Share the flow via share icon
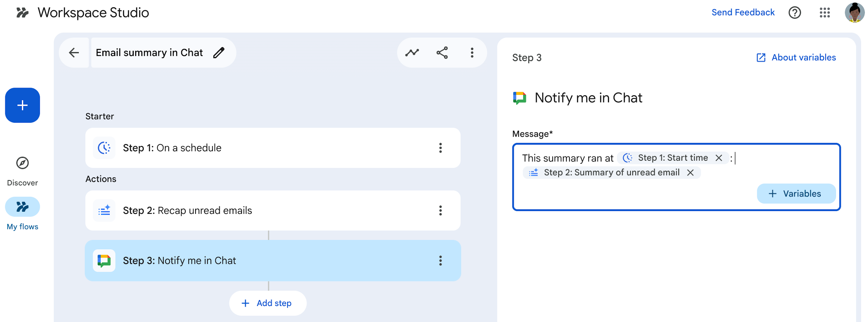 pyautogui.click(x=442, y=53)
